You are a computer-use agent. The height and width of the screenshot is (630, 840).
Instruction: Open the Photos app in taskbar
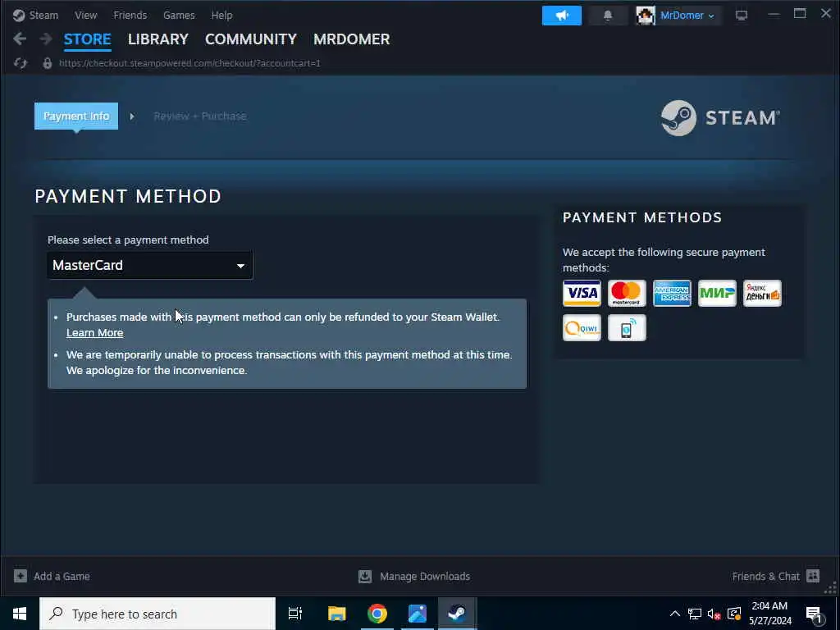click(x=418, y=614)
